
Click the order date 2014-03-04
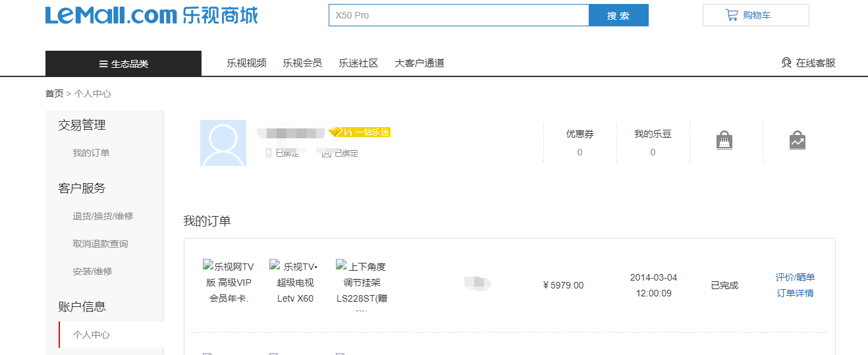point(653,277)
